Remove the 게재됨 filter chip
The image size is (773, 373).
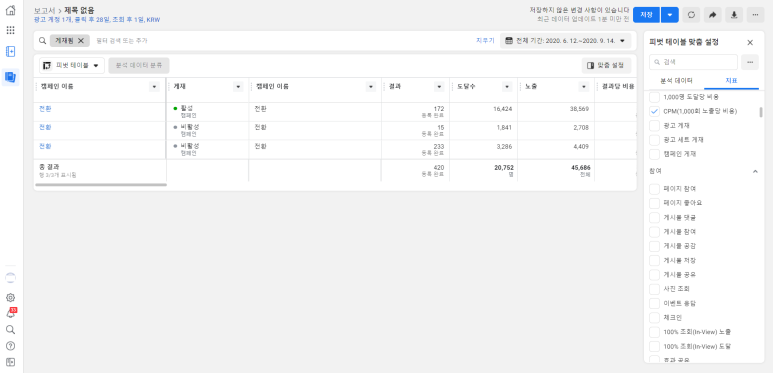pyautogui.click(x=81, y=40)
